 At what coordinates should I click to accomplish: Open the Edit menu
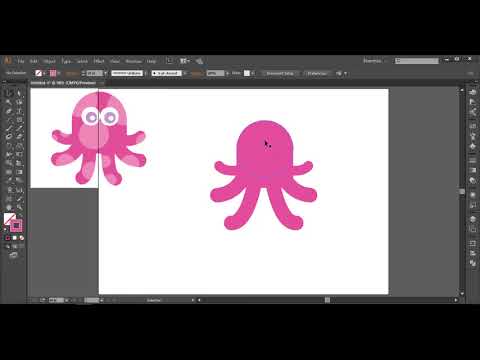34,61
